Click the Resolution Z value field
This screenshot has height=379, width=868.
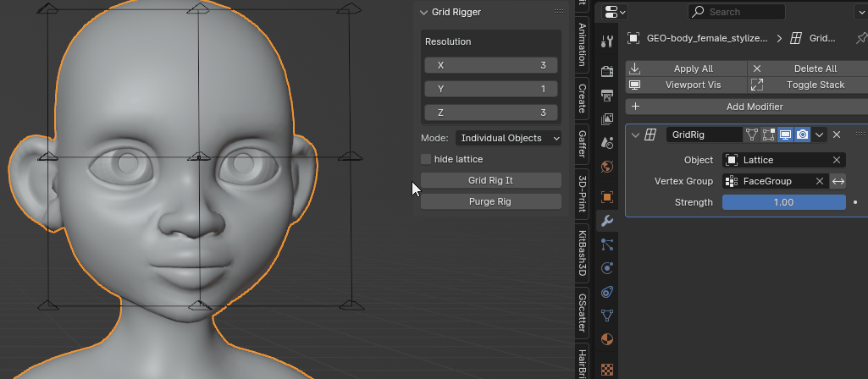[491, 113]
